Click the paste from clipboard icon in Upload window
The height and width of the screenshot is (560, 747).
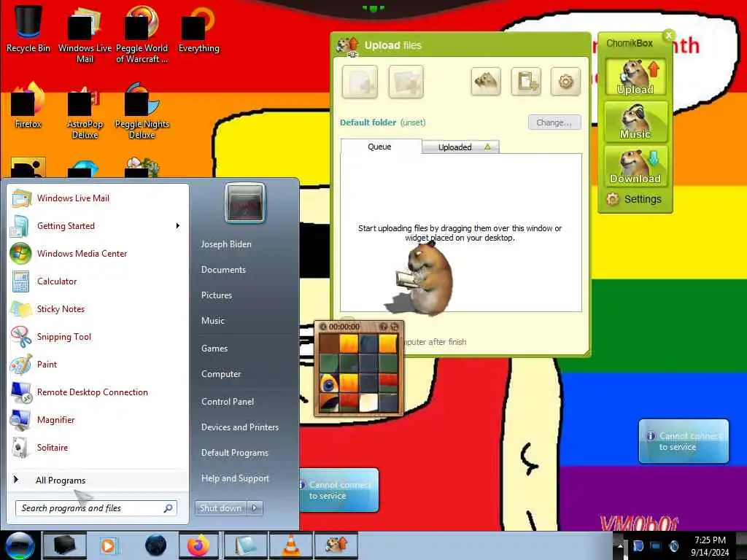(x=526, y=82)
